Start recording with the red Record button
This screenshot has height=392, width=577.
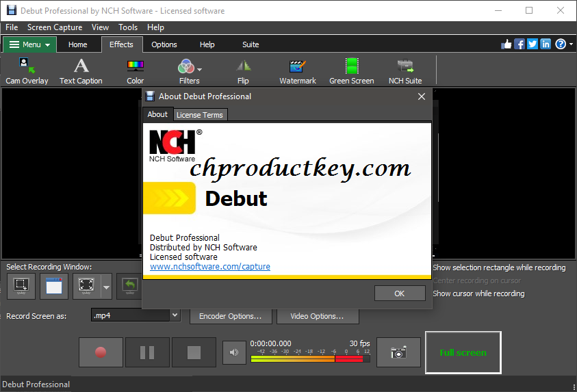(x=101, y=352)
